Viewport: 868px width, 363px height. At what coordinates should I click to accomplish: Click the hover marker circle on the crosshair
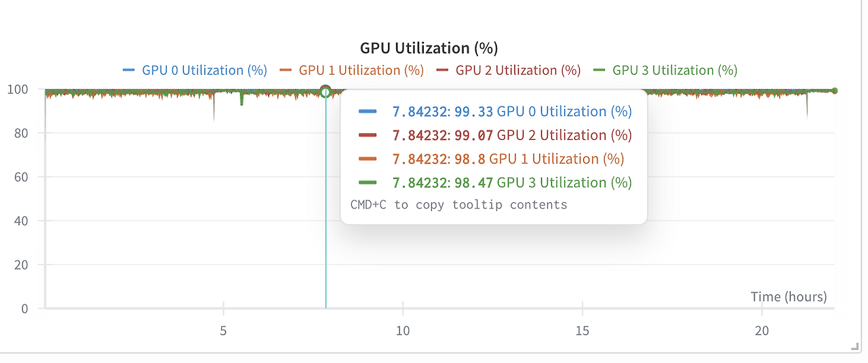tap(325, 91)
